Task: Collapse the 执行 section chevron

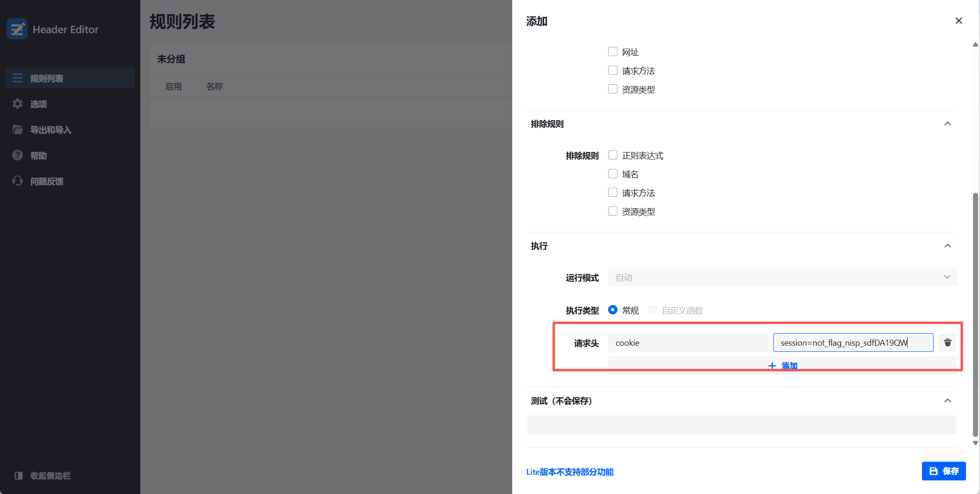Action: click(947, 246)
